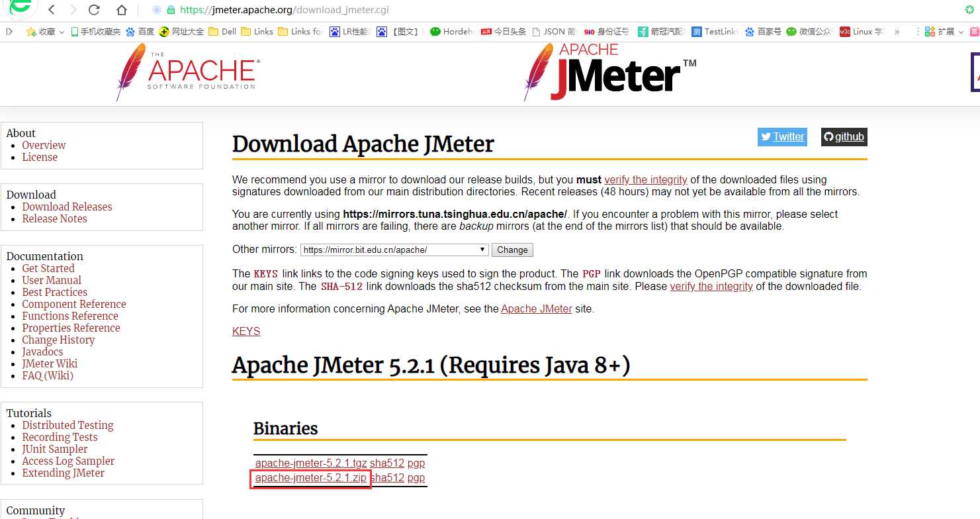
Task: Expand the 收藏 dropdown arrow
Action: click(x=62, y=32)
